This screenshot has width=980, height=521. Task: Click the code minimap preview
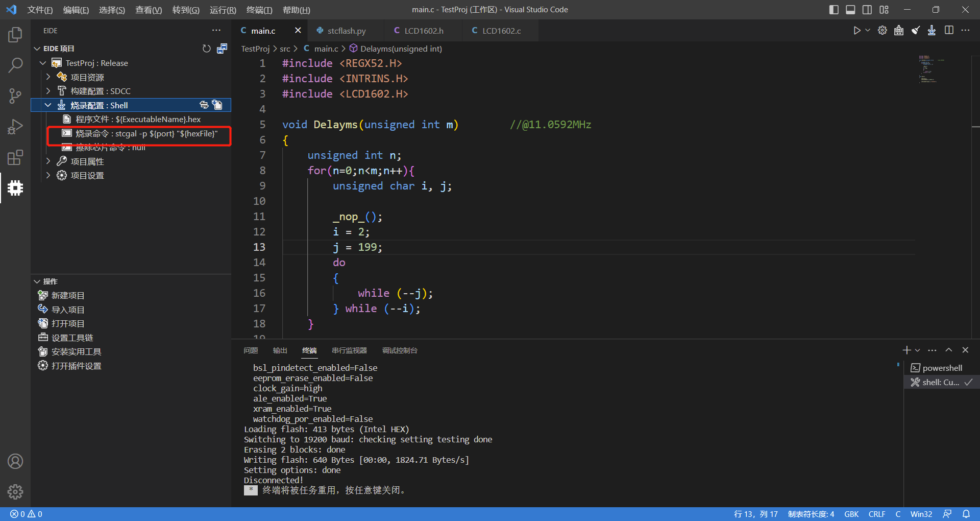[x=932, y=69]
